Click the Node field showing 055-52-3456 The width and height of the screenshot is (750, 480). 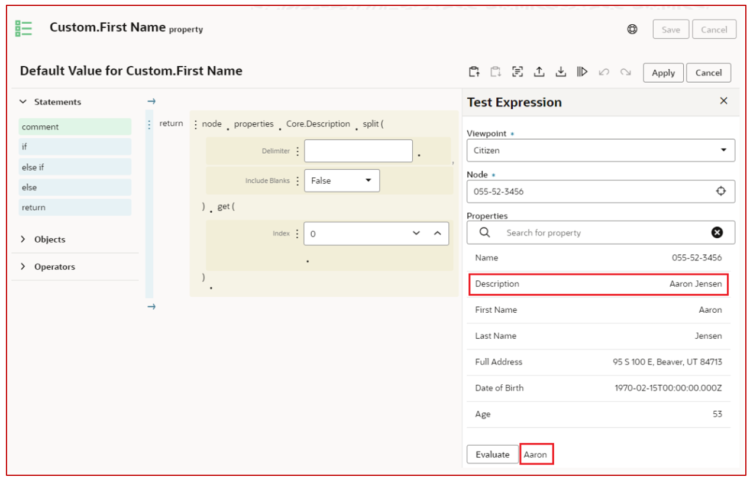601,192
